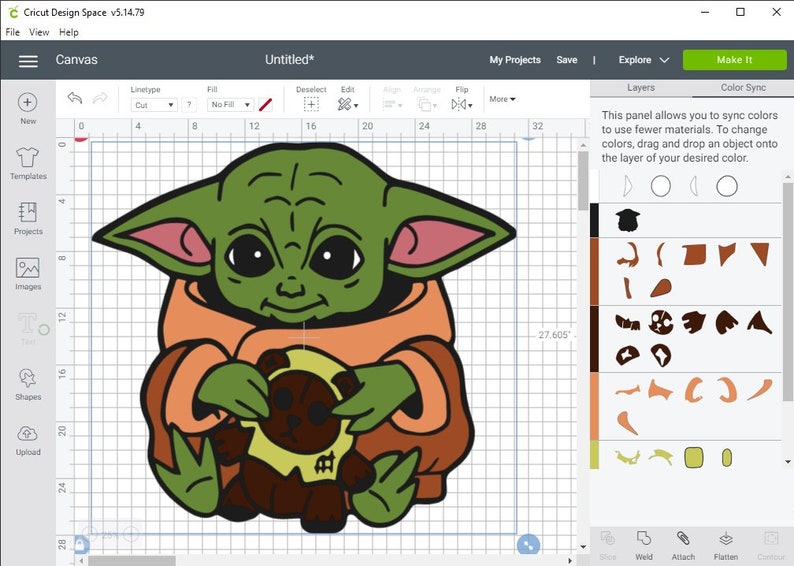Select the yellow-green color bar
This screenshot has width=794, height=566.
coord(594,455)
